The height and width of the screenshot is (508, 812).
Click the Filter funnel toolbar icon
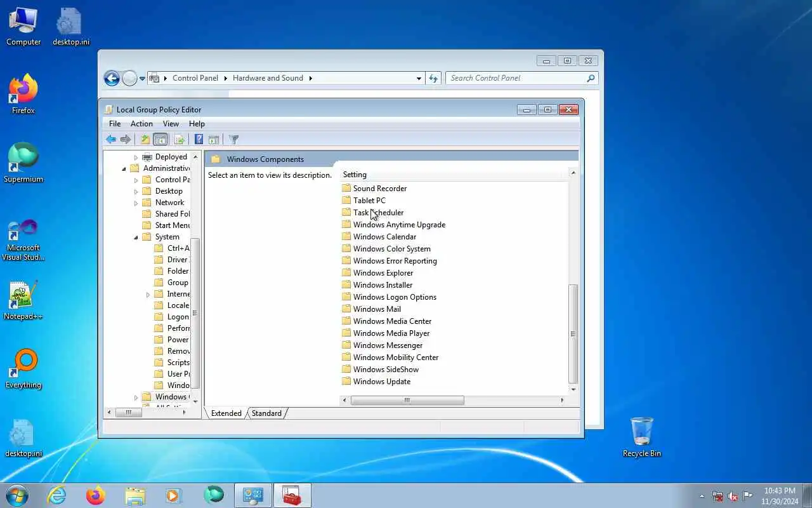pos(233,140)
